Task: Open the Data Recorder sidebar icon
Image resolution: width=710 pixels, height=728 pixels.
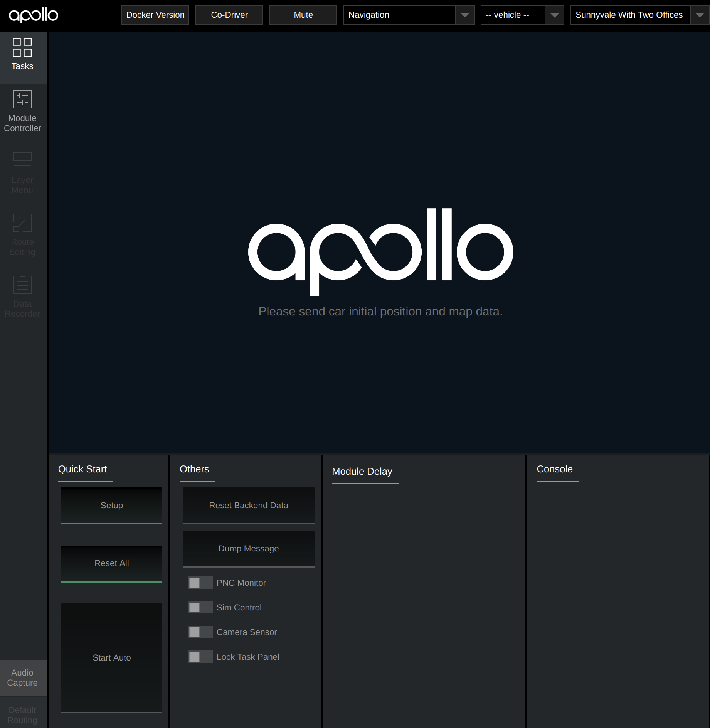Action: 22,285
